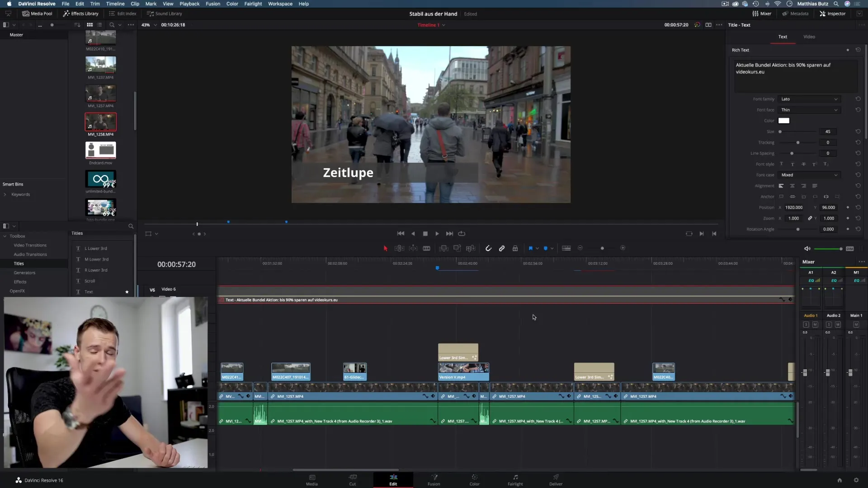
Task: Click the blue Marker icon
Action: tap(545, 249)
